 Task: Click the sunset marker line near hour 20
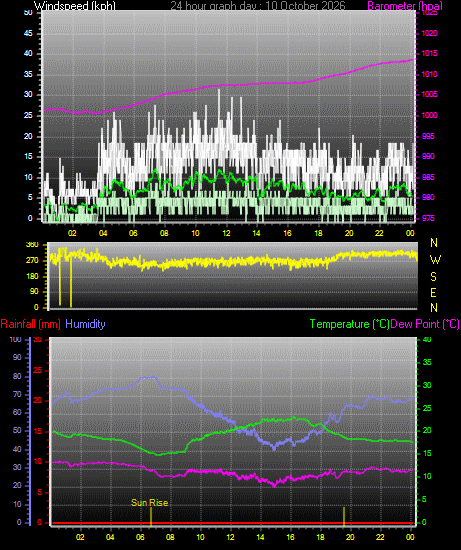click(x=344, y=517)
